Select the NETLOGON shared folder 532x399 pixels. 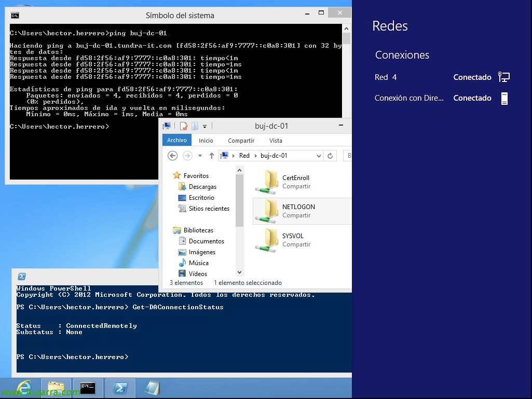tap(302, 211)
